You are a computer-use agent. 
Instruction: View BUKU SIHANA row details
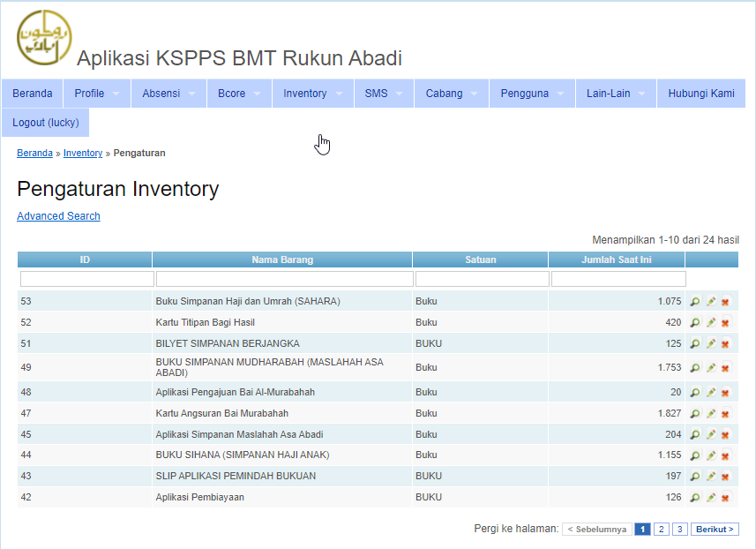coord(695,455)
